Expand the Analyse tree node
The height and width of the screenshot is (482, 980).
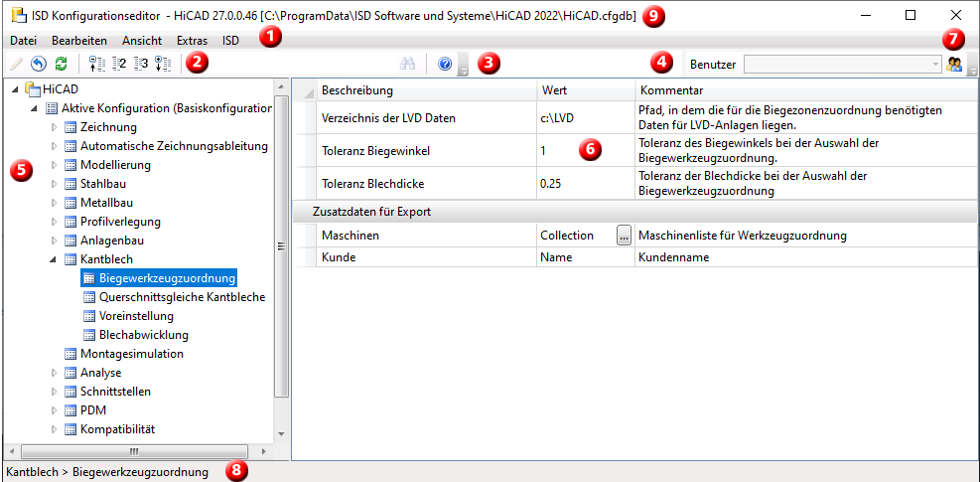click(x=54, y=373)
